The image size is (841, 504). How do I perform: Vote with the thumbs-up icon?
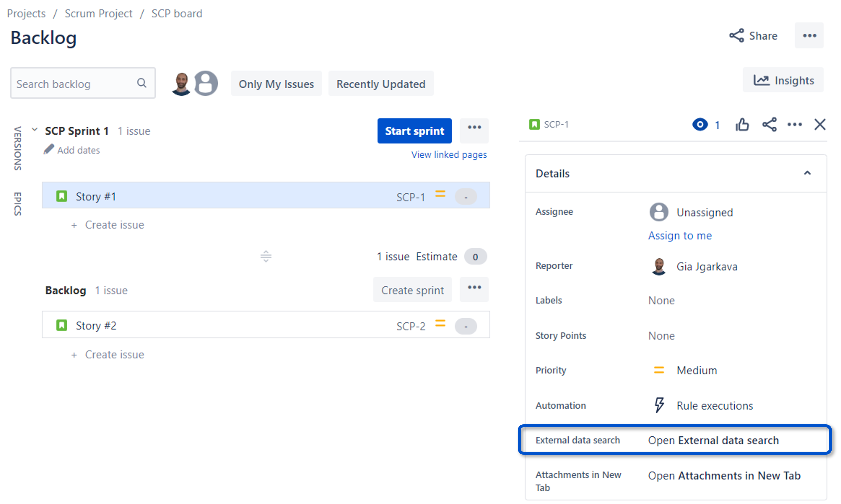click(x=742, y=125)
